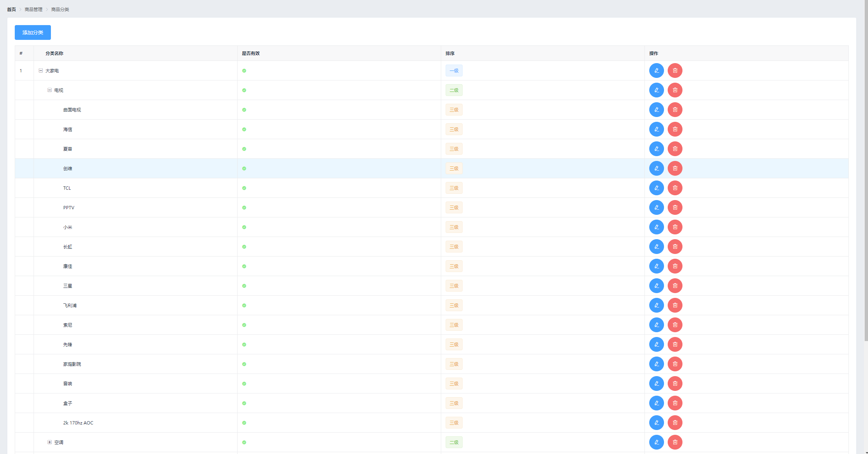Click the 三级 tag in 创维 row
Viewport: 868px width, 454px height.
[x=454, y=168]
